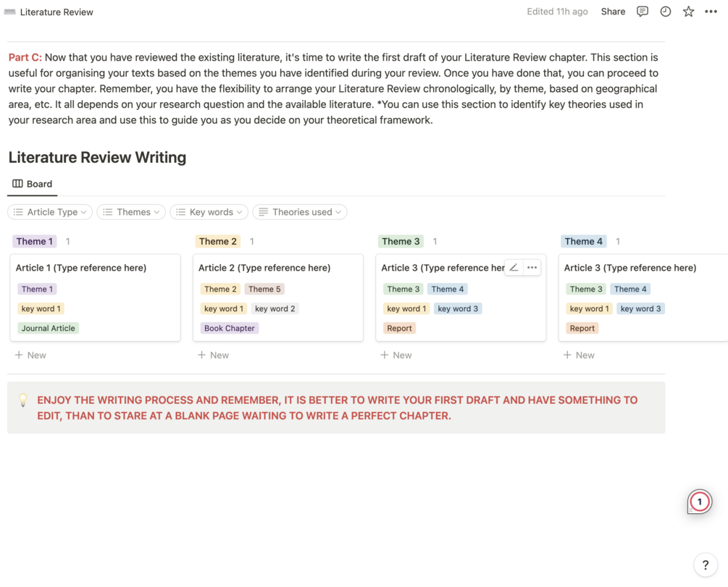
Task: Open the comments speech bubble icon
Action: coord(642,12)
